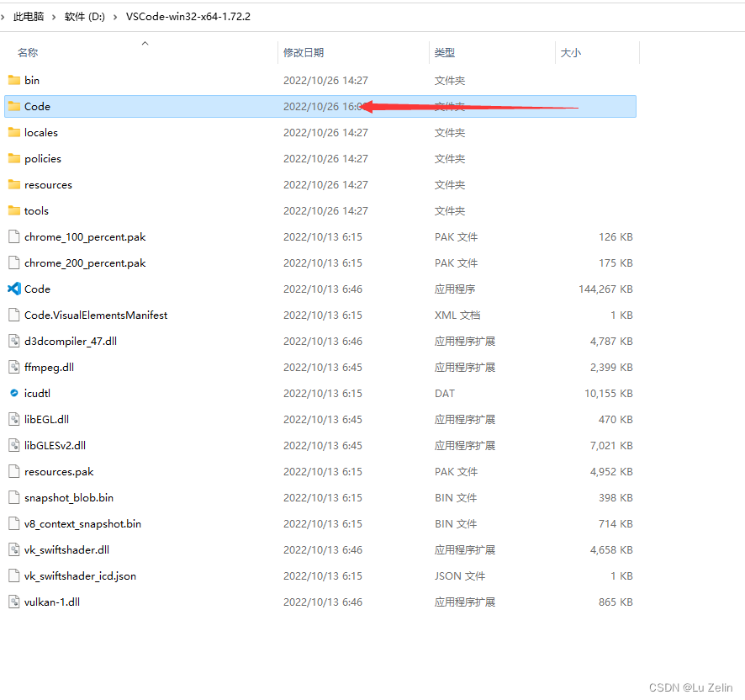
Task: Click the 144,267 KB size of Code application
Action: [605, 289]
